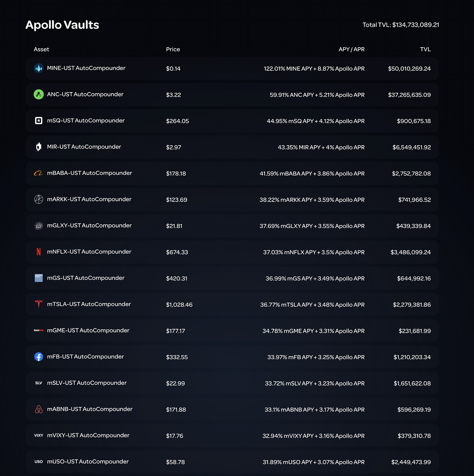Click the $231,681.99 TVL value

tap(415, 331)
